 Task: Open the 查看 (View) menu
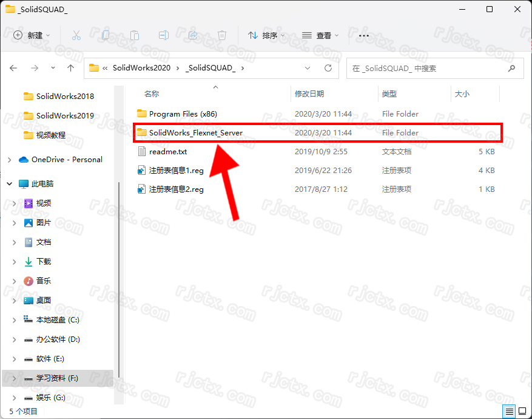tap(321, 36)
